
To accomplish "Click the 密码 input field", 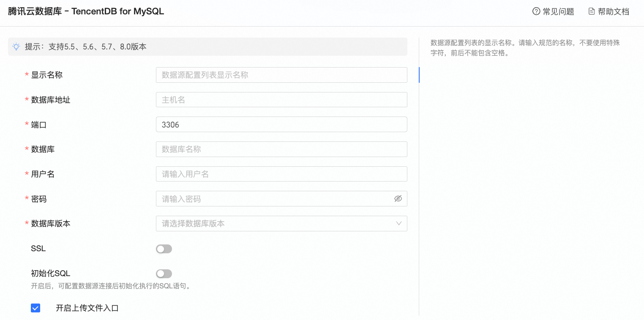I will [281, 199].
